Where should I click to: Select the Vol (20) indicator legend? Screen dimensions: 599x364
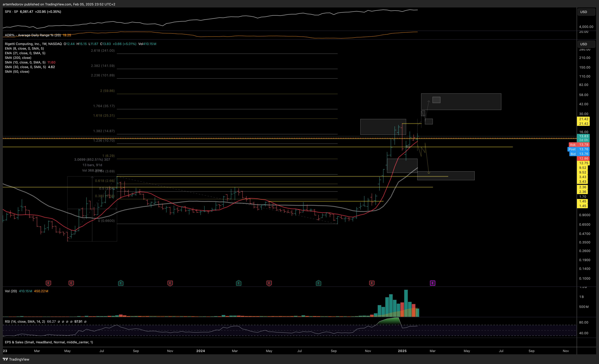(11, 291)
